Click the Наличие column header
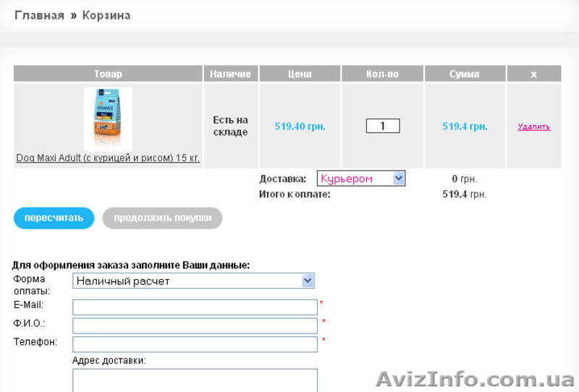 click(x=230, y=74)
